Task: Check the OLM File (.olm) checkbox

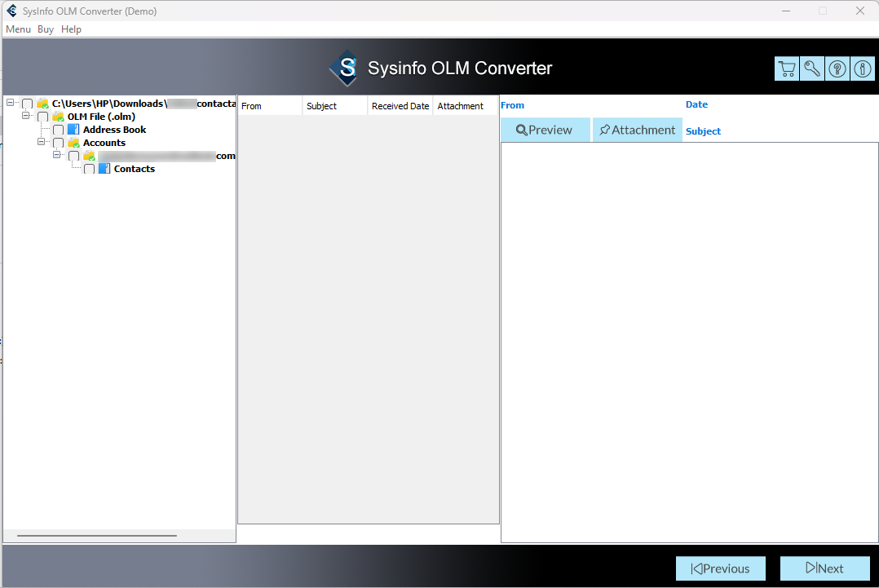Action: (42, 117)
